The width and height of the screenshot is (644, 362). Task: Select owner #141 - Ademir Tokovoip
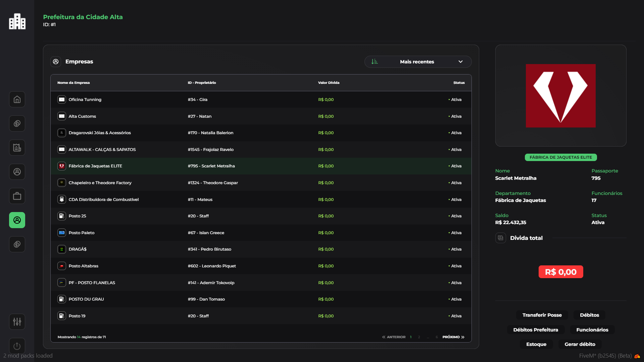point(211,283)
